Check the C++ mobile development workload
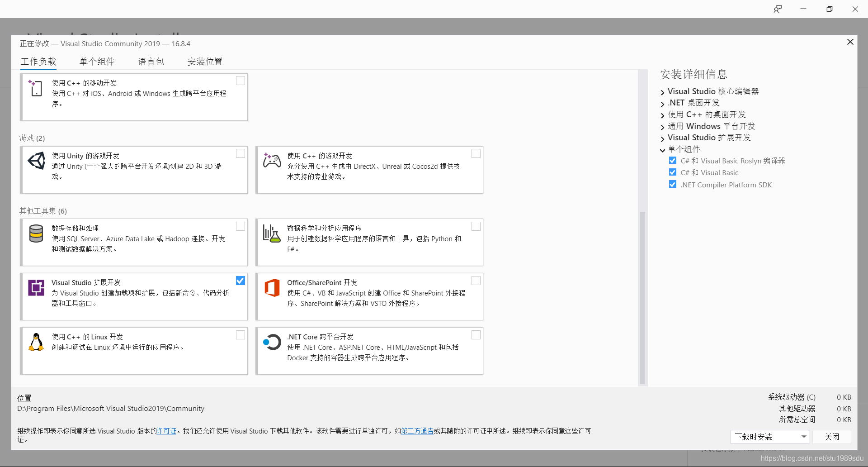The image size is (868, 467). pyautogui.click(x=241, y=81)
